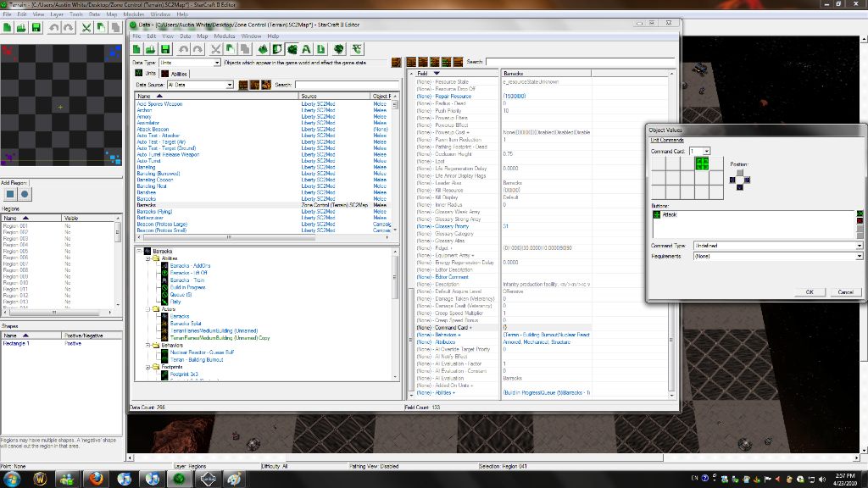Click Undo arrow in Data window toolbar
The height and width of the screenshot is (488, 868).
click(184, 49)
